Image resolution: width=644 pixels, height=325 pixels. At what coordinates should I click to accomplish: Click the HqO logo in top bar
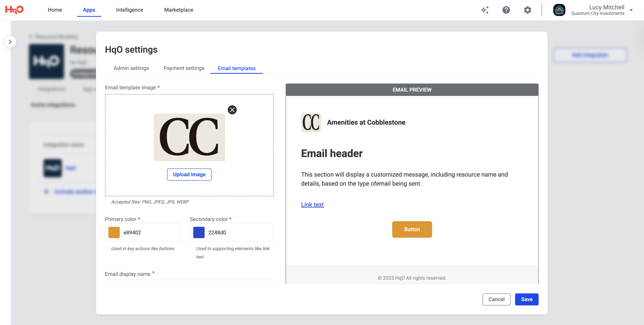[14, 10]
